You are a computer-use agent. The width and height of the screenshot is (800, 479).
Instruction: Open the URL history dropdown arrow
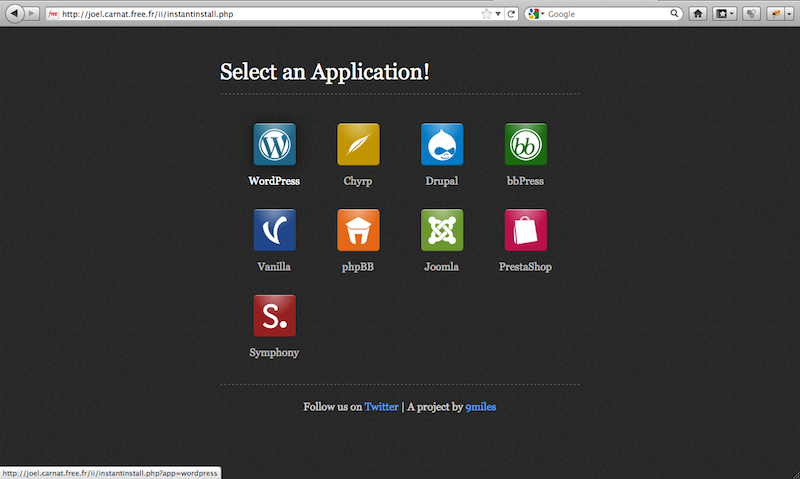tap(498, 14)
